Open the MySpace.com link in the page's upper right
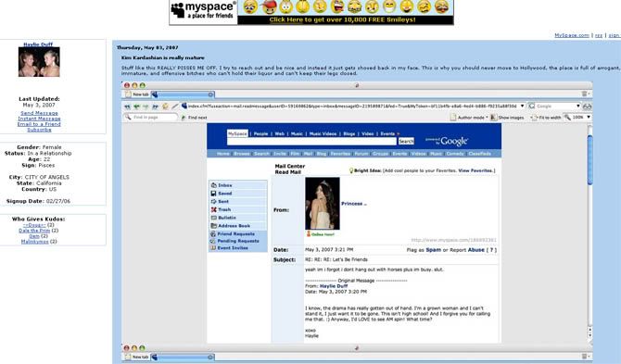Viewport: 621px width, 364px height. point(572,35)
